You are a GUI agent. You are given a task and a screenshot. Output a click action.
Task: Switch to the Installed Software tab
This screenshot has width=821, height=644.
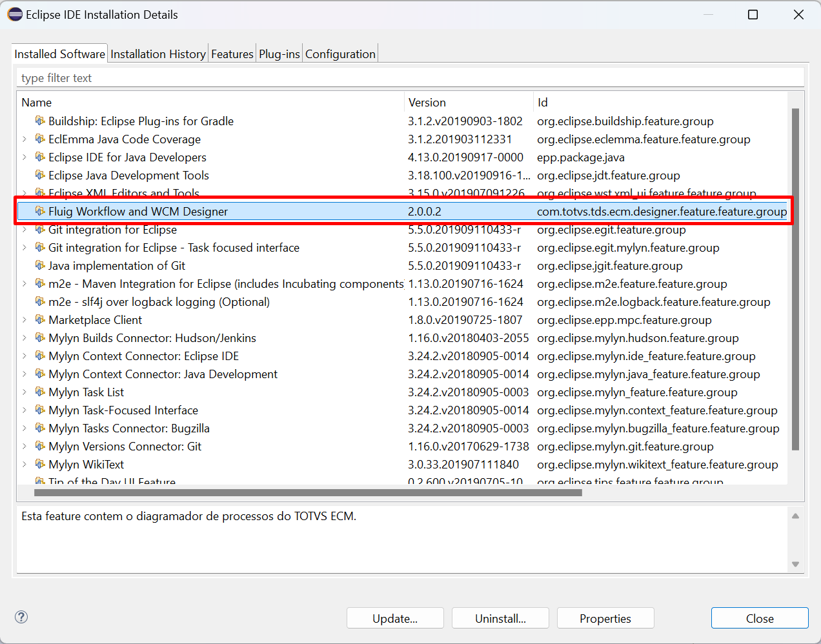(59, 54)
